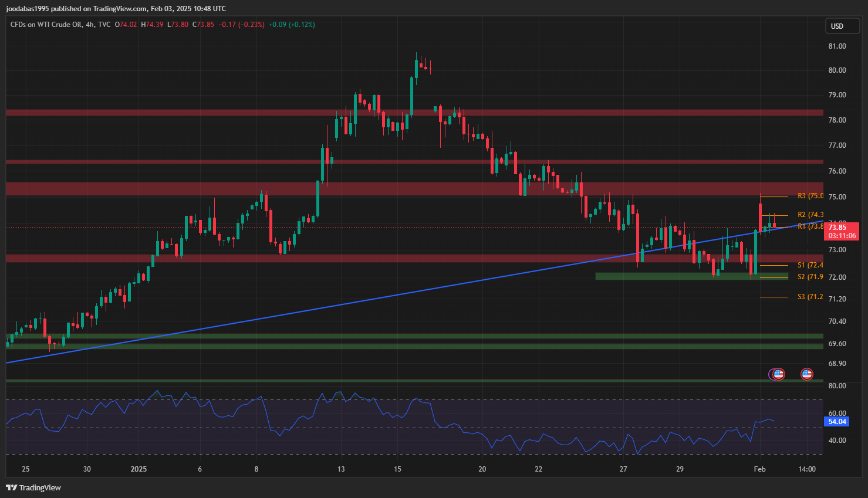Click the '30' date on the time axis
This screenshot has width=868, height=498.
[x=87, y=469]
